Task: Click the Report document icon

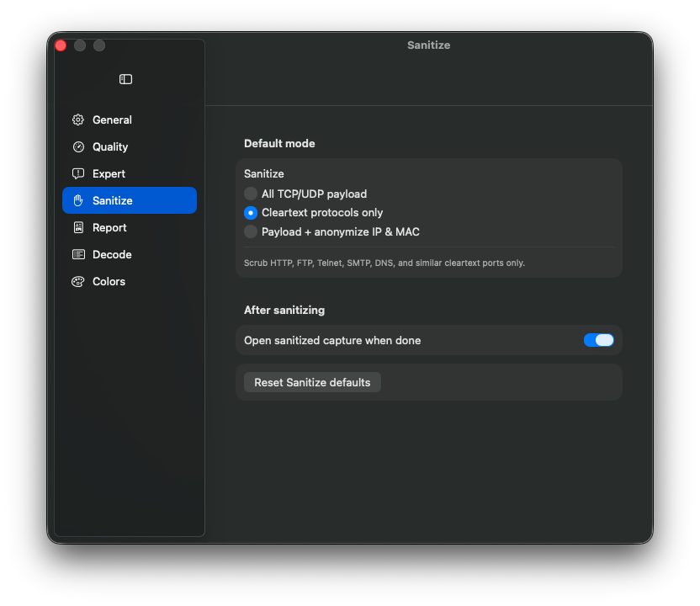Action: [78, 228]
